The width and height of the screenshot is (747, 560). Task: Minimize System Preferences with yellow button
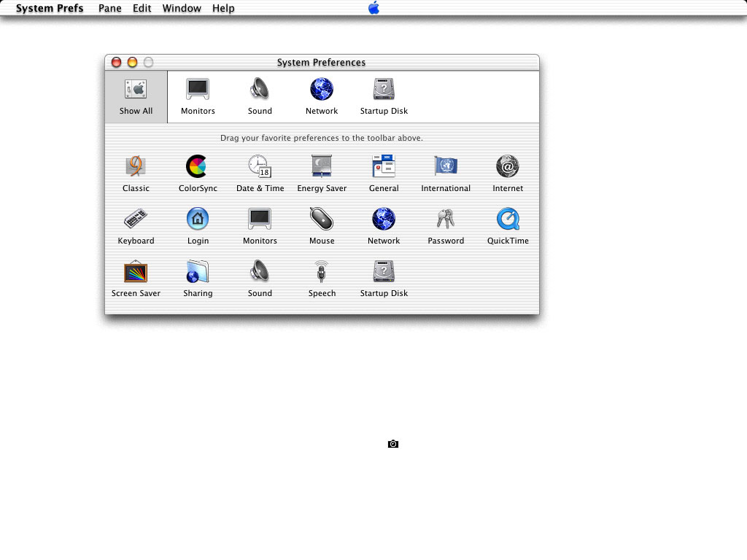pyautogui.click(x=133, y=63)
